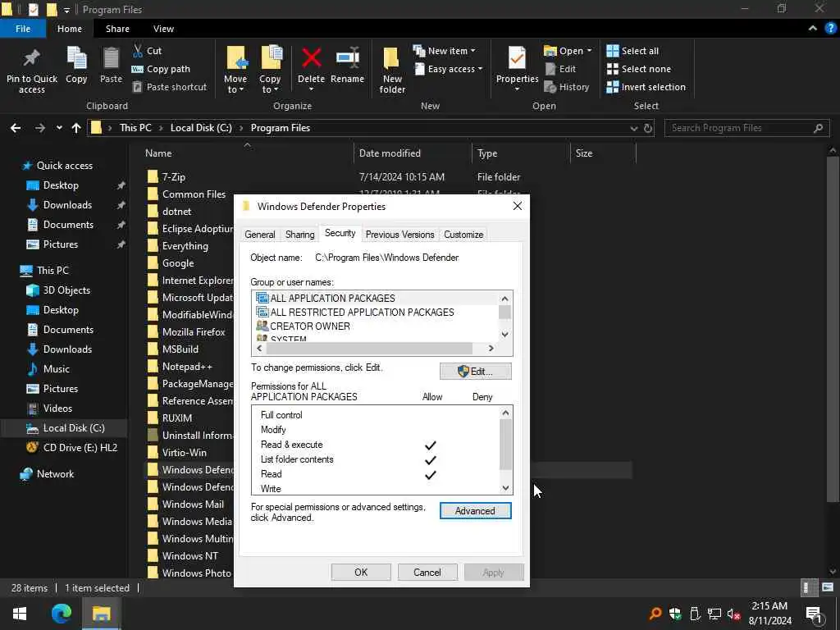Click Edit permissions button

tap(475, 372)
